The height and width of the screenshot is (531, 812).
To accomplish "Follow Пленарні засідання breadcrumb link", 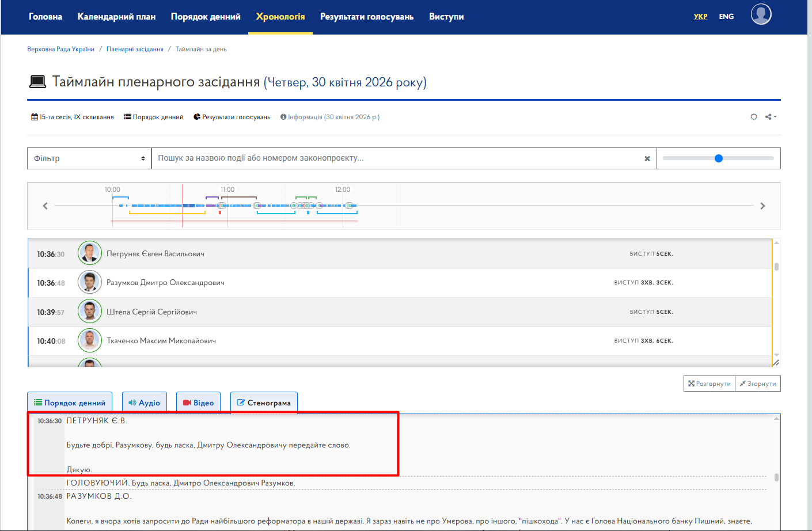I will point(135,50).
